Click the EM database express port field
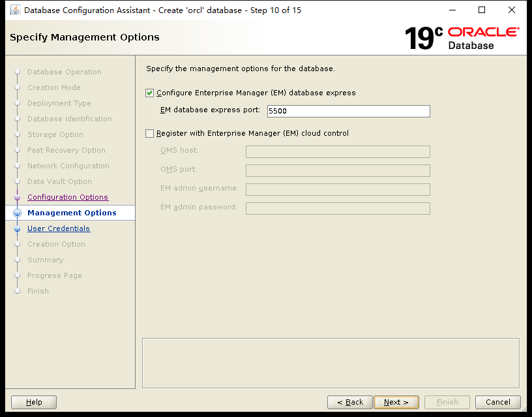 [x=348, y=111]
